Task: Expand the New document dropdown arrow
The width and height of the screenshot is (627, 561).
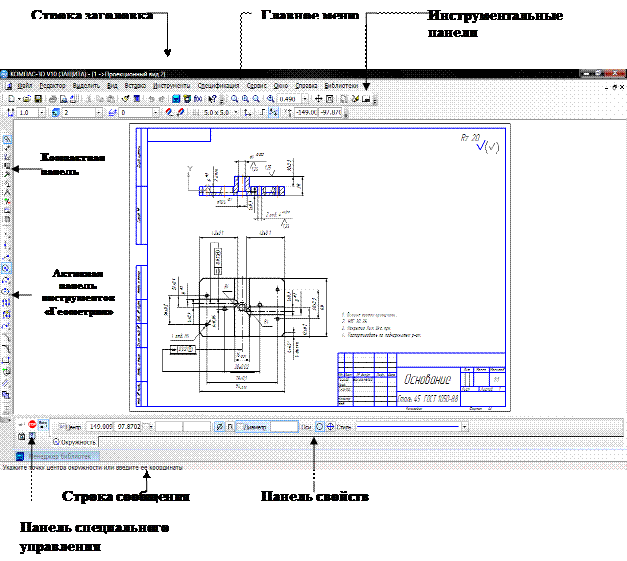Action: pos(19,99)
